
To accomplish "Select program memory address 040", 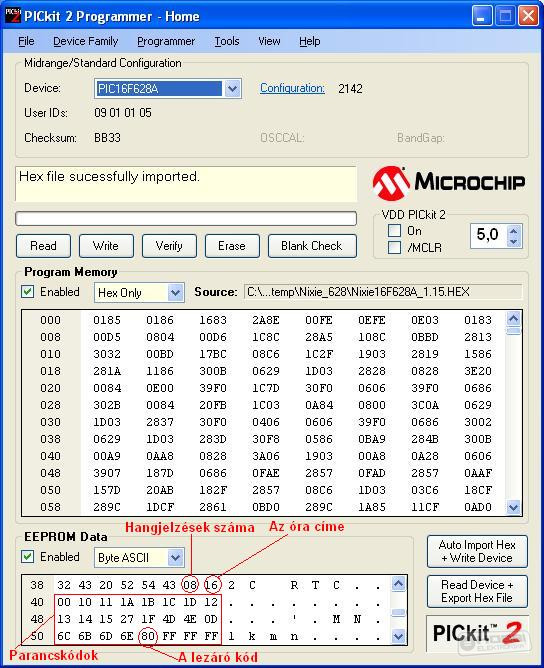I will click(x=50, y=456).
